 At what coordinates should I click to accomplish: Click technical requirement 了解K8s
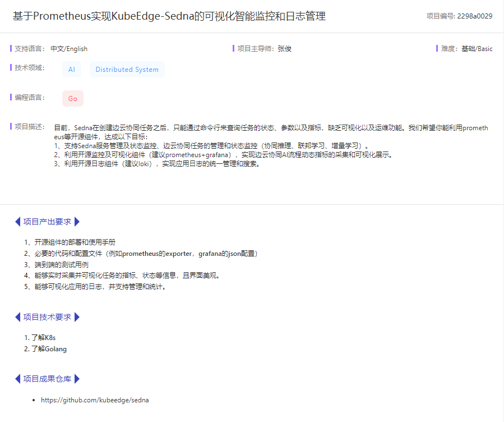(40, 338)
